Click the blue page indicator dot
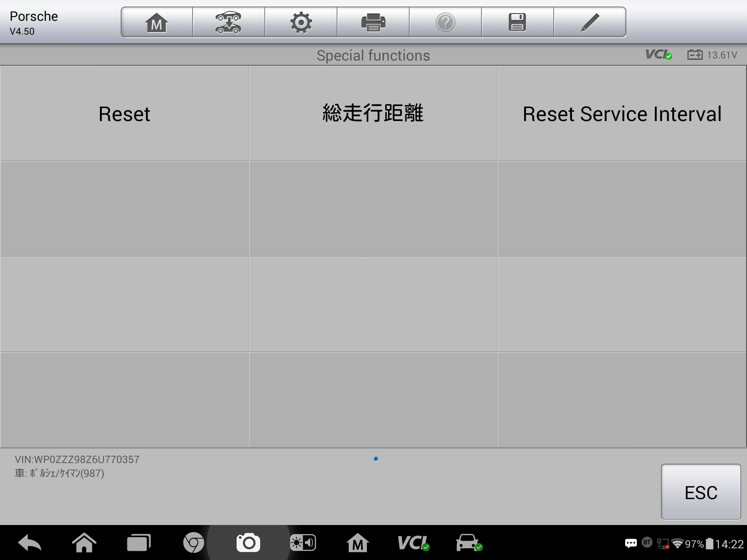 [376, 459]
